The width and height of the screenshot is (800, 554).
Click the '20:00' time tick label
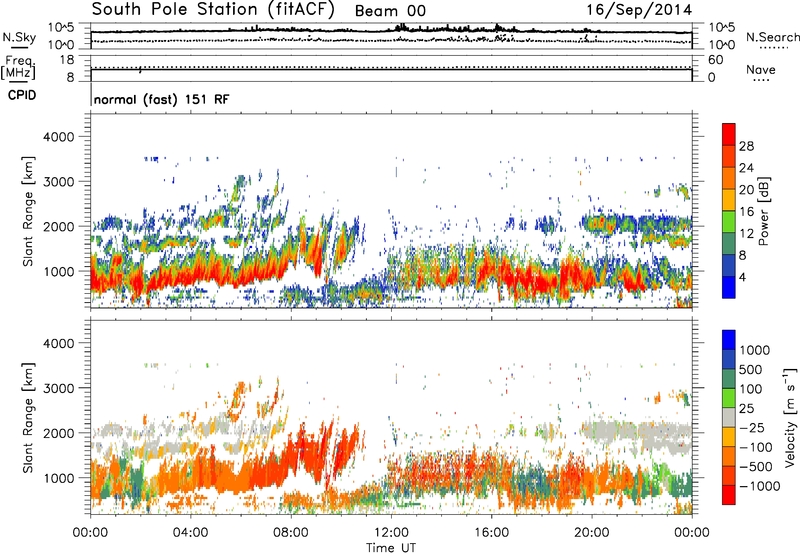click(591, 533)
